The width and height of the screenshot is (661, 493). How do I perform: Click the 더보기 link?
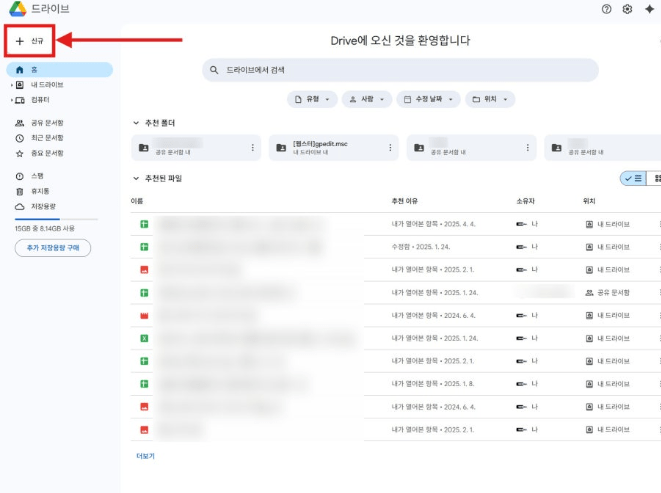tap(145, 456)
